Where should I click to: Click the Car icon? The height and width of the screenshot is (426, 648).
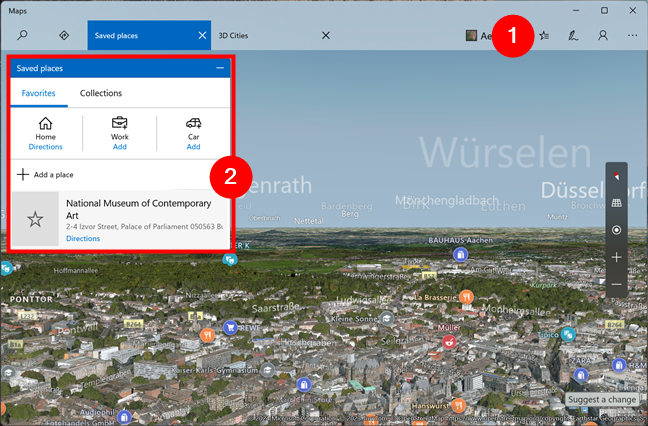tap(193, 123)
